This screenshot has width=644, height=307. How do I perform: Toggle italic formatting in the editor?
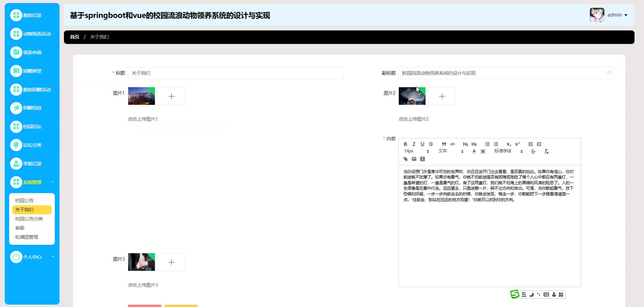click(x=414, y=144)
